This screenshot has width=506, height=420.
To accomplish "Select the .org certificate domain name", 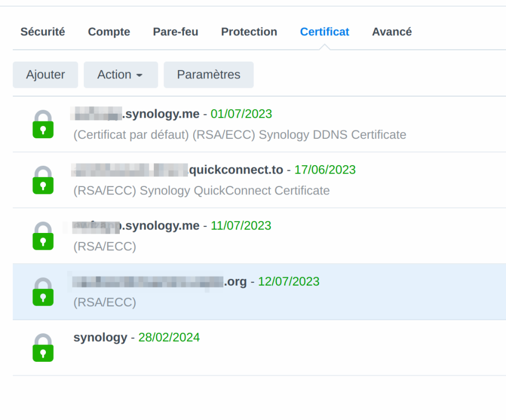I will coord(160,282).
